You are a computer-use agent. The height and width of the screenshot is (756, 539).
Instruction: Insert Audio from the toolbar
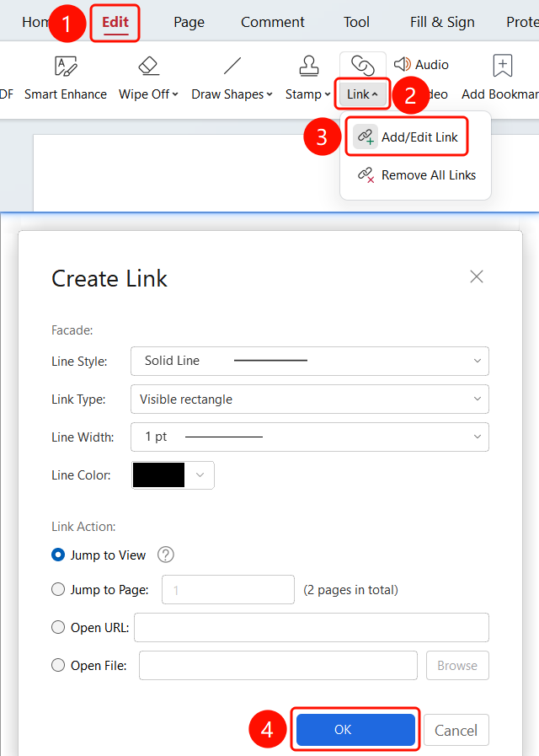pyautogui.click(x=421, y=65)
